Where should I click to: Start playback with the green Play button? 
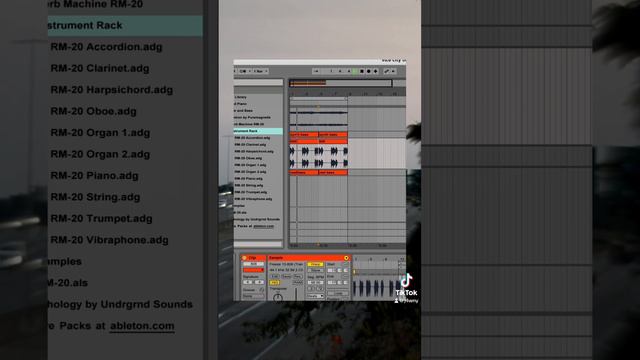coord(355,71)
